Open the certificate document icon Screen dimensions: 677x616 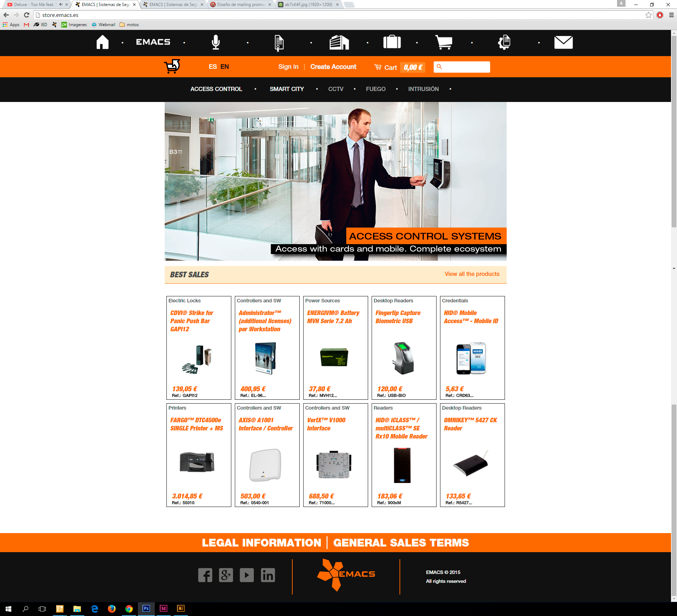click(x=279, y=43)
